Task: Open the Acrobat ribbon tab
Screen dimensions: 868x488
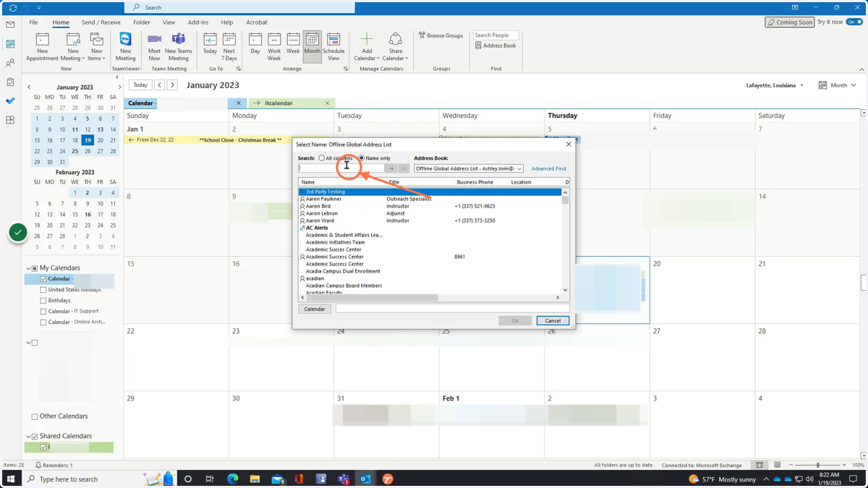Action: coord(256,22)
